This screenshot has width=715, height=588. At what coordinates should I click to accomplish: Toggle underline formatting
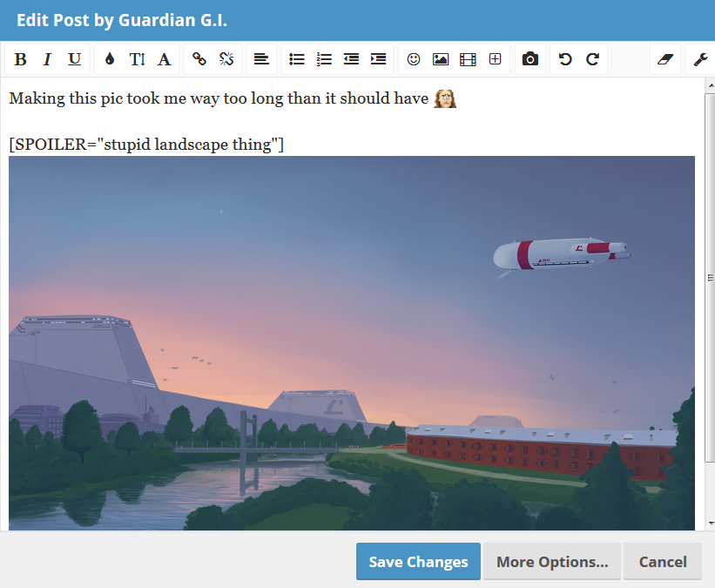coord(74,59)
